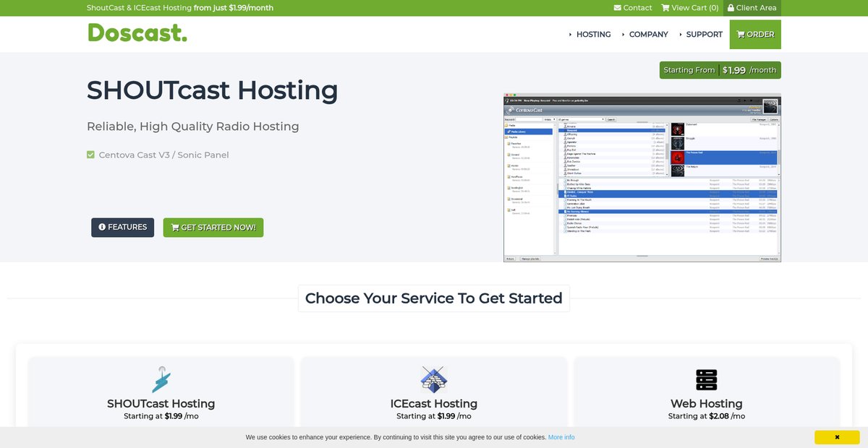Screen dimensions: 868x448
Task: Select ICEcast Hosting card title
Action: 434,403
